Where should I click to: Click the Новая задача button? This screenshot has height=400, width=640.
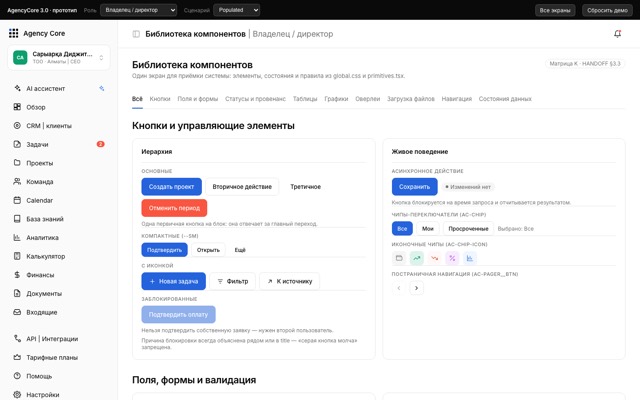coord(173,281)
